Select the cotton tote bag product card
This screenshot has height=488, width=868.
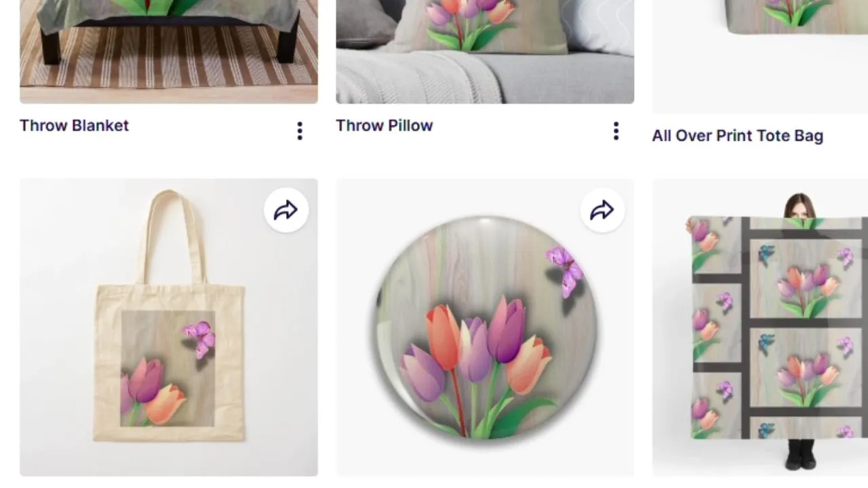click(169, 327)
